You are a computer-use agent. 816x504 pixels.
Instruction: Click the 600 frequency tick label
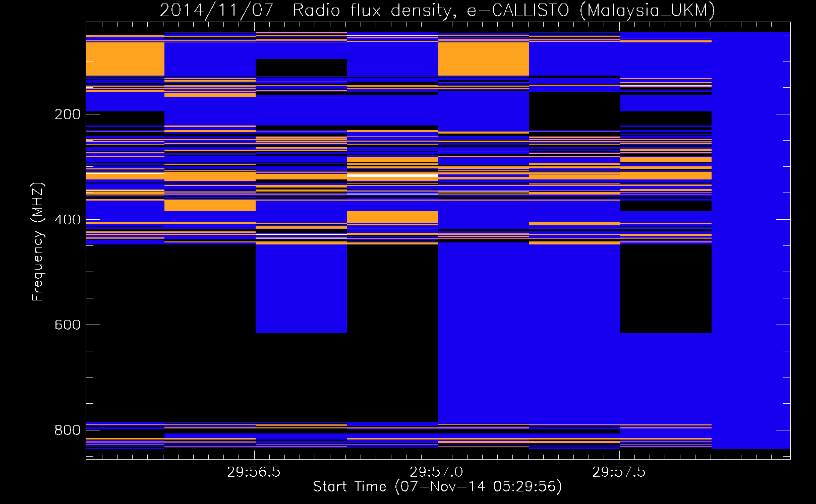(68, 325)
